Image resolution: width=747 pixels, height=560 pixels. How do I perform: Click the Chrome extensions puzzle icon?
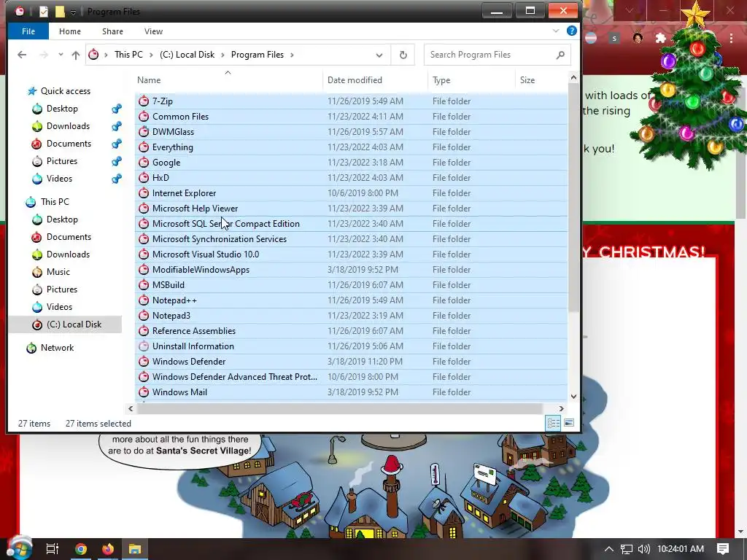[x=660, y=38]
